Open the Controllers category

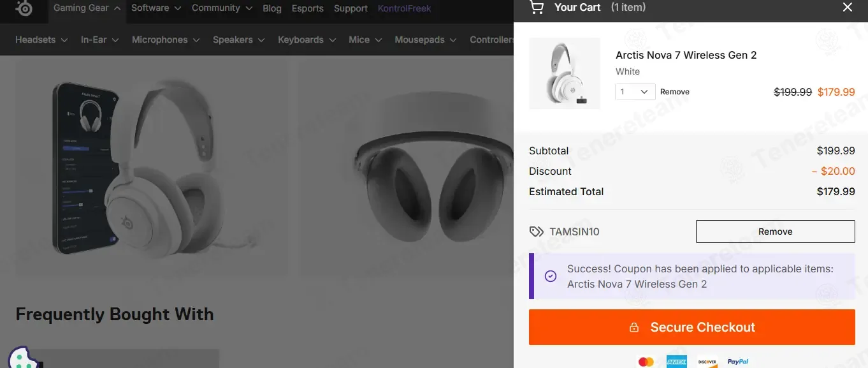point(491,40)
